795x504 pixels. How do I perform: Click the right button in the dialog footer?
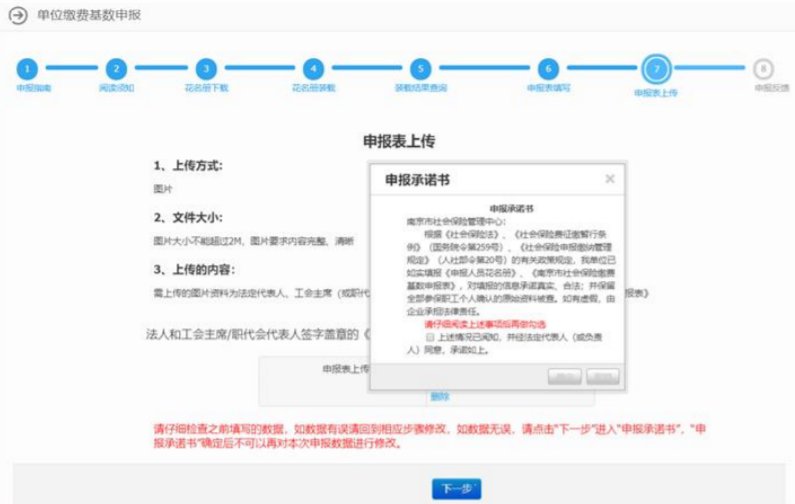coord(603,377)
